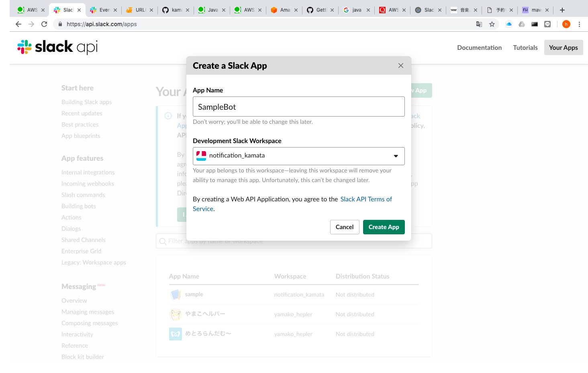Click the Filter apps search field
The width and height of the screenshot is (588, 373).
pos(294,241)
